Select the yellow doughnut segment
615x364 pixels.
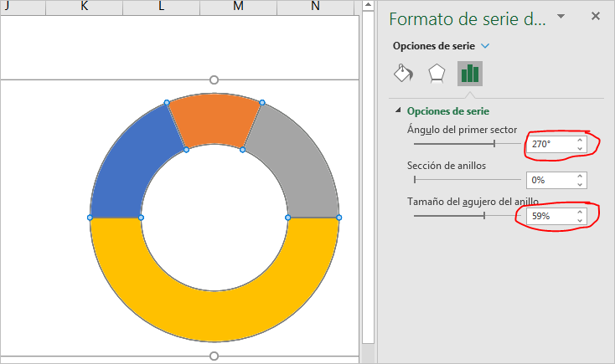click(214, 315)
